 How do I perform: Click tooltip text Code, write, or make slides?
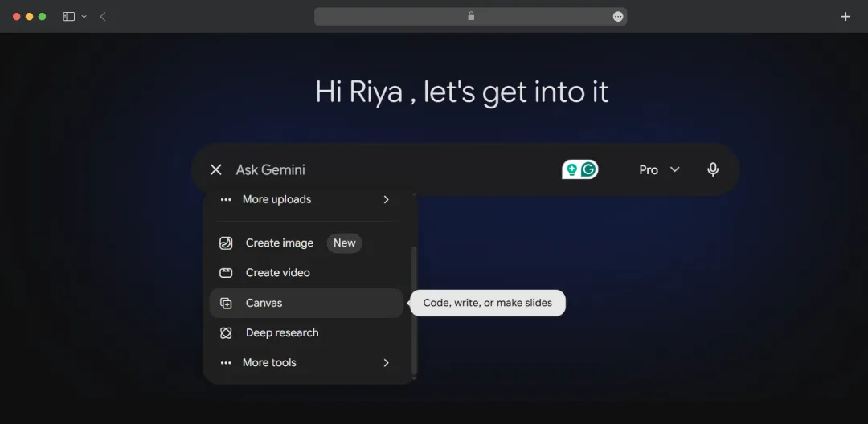tap(488, 303)
